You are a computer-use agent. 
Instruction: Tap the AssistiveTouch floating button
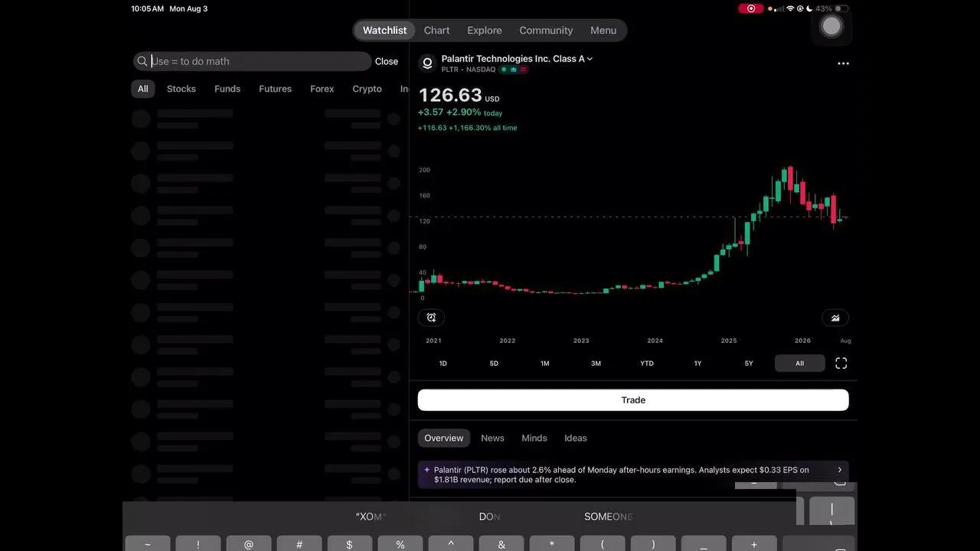point(831,26)
